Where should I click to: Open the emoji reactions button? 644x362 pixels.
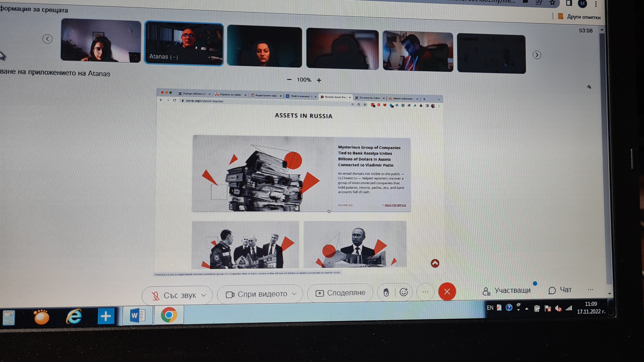pyautogui.click(x=404, y=292)
